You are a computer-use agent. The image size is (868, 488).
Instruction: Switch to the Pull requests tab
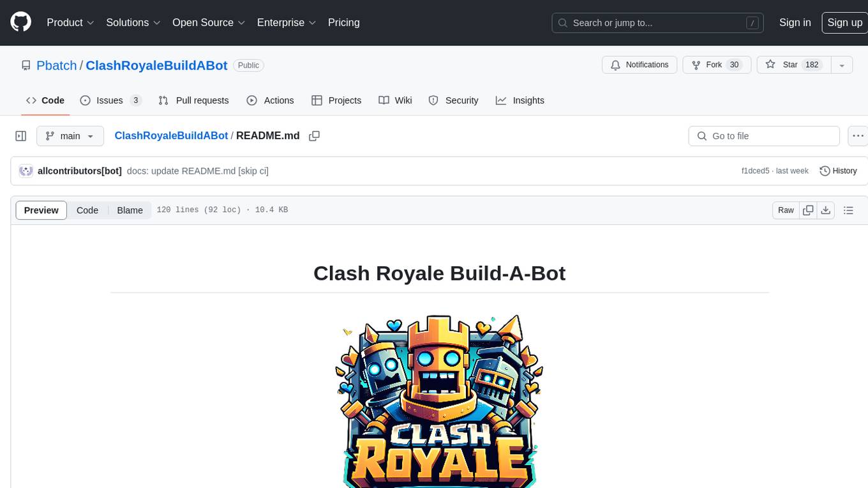click(193, 100)
